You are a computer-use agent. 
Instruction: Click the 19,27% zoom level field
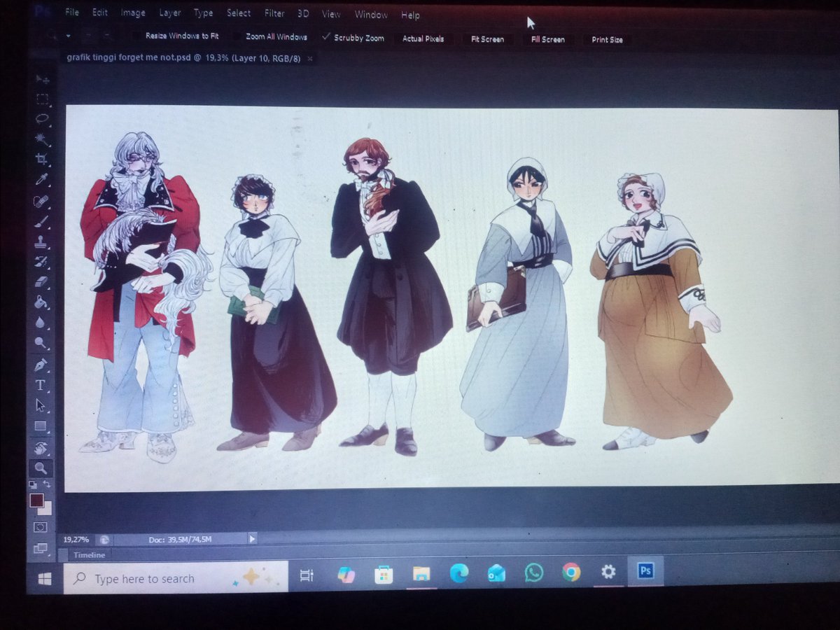coord(76,539)
